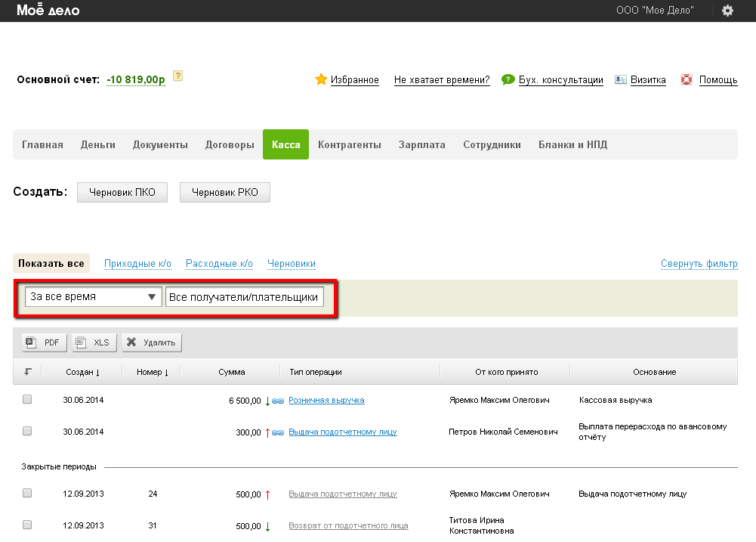Click the star icon for Избранное

pyautogui.click(x=321, y=79)
